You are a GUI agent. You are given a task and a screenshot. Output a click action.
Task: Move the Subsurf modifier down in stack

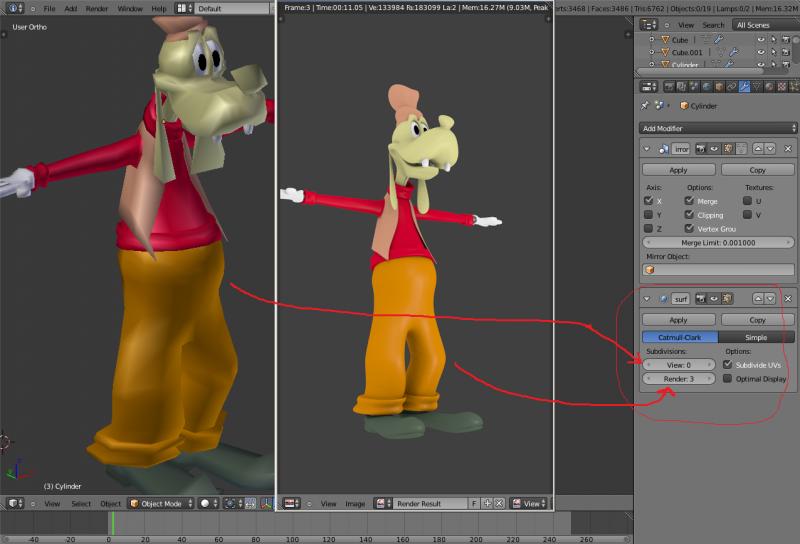(x=770, y=299)
